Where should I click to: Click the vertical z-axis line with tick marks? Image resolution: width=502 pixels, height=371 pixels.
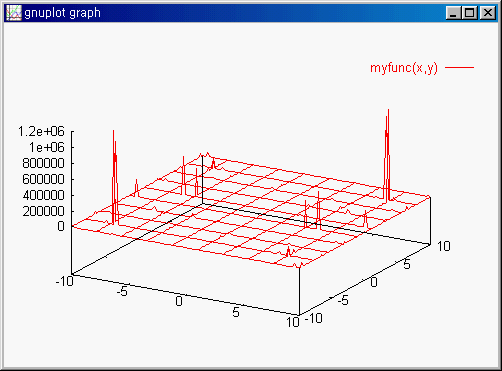pos(72,203)
